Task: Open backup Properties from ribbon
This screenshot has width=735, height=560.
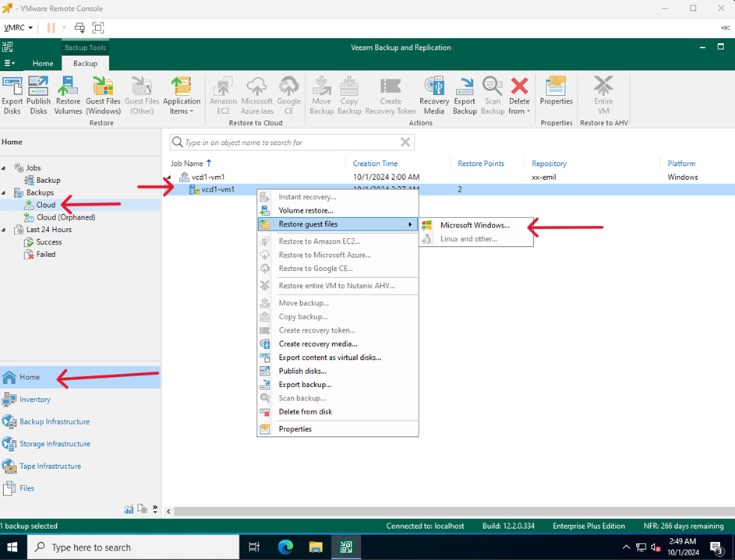Action: click(556, 90)
